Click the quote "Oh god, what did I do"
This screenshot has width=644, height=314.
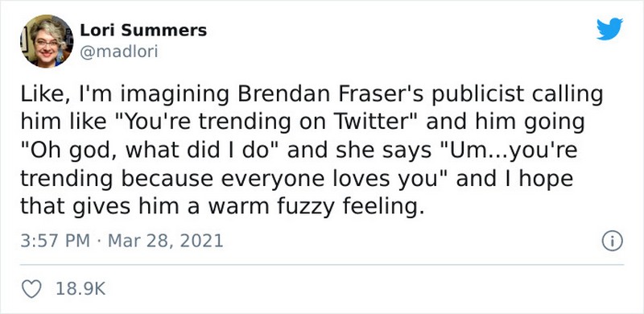pyautogui.click(x=150, y=151)
